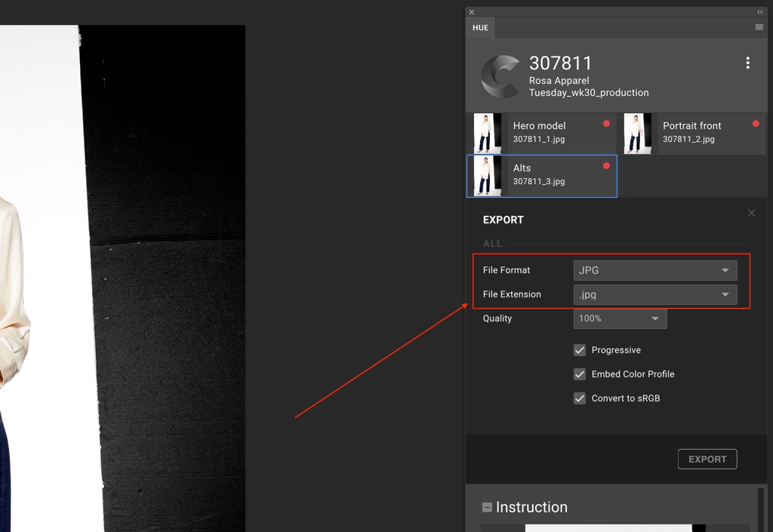Click the grey C logo icon

pyautogui.click(x=500, y=76)
